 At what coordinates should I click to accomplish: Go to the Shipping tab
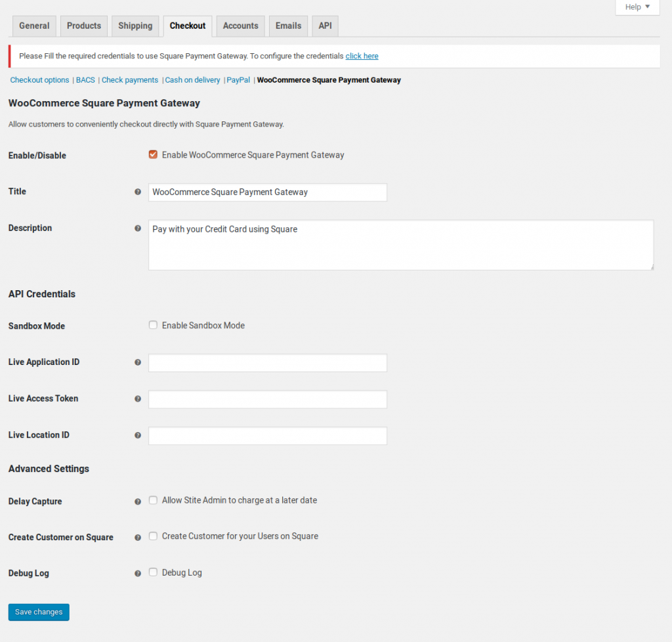(x=135, y=26)
